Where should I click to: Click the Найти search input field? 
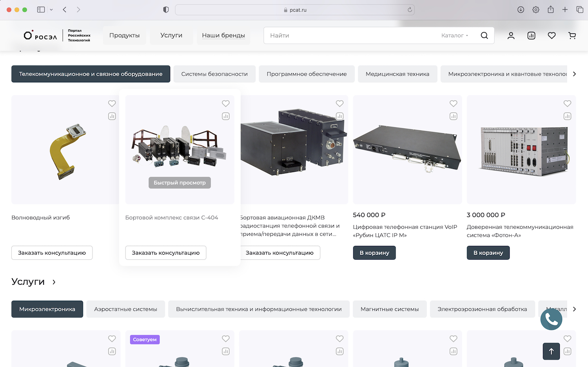point(353,36)
